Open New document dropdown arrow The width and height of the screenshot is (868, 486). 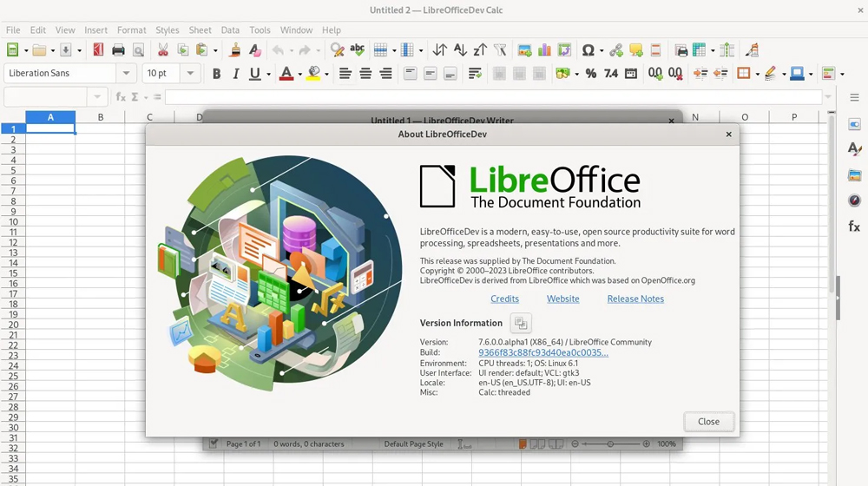[x=25, y=50]
